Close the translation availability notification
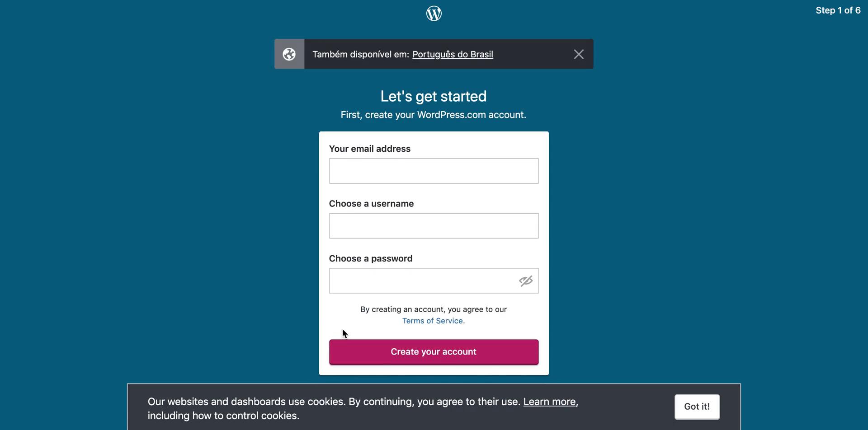 coord(579,54)
